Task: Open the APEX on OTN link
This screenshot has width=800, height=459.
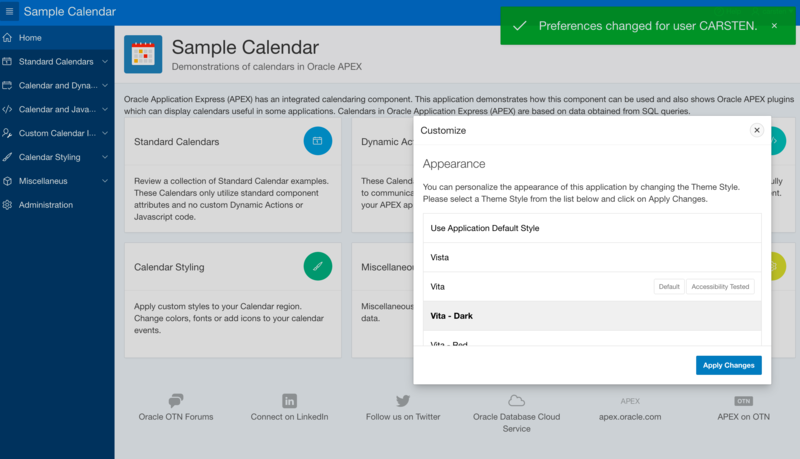Action: (x=743, y=416)
